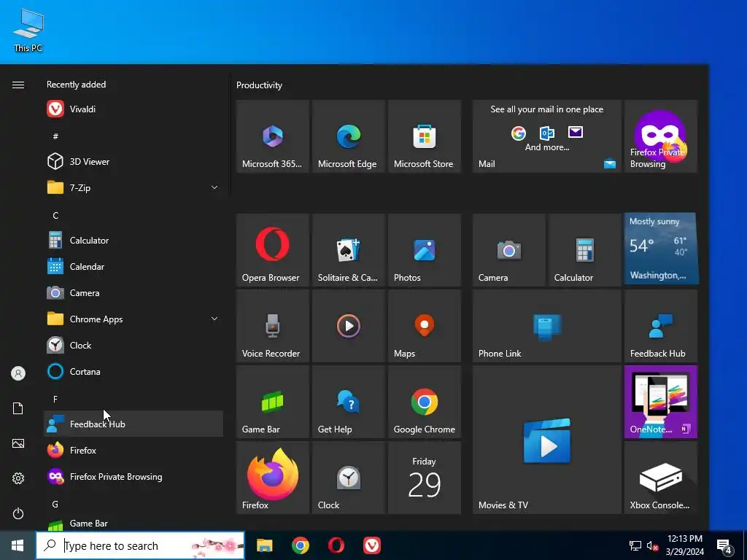Image resolution: width=747 pixels, height=560 pixels.
Task: Open the Feedback Hub tile
Action: [x=661, y=326]
